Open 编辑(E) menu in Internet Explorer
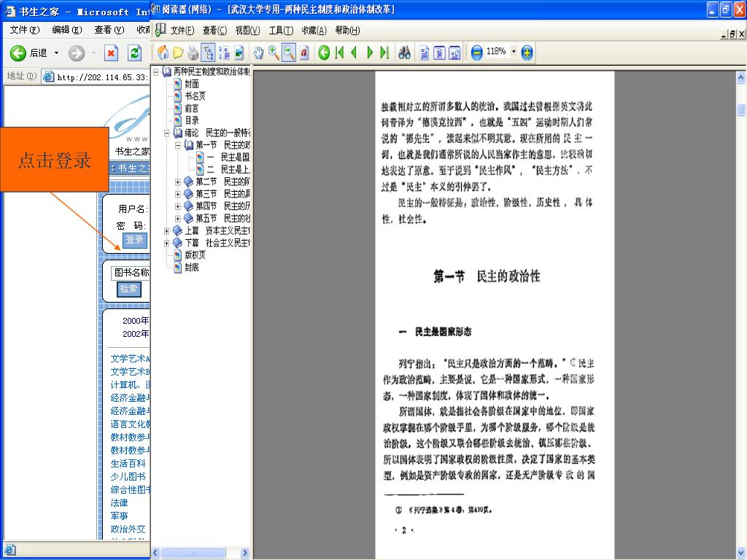This screenshot has height=560, width=747. click(67, 30)
